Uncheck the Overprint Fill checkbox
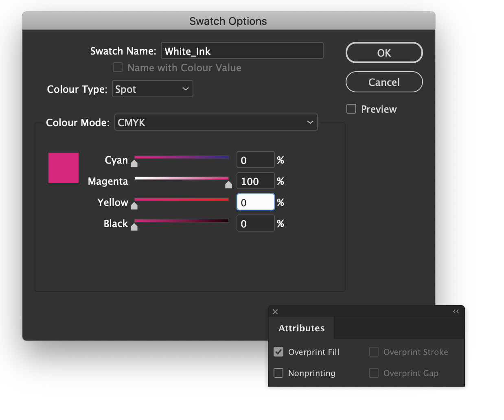 tap(278, 352)
